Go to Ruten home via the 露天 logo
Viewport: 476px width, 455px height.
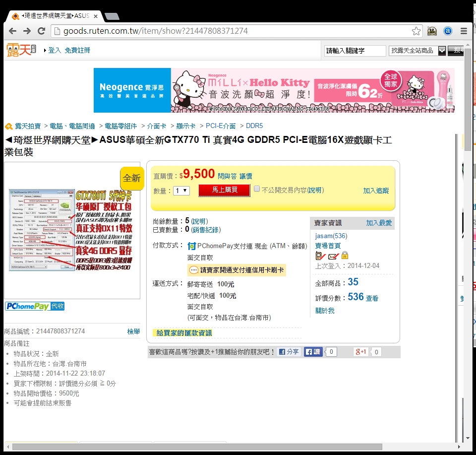21,50
